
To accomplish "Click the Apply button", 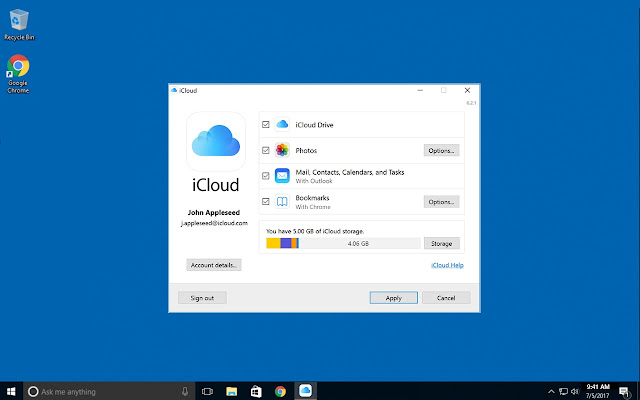I will (x=393, y=298).
